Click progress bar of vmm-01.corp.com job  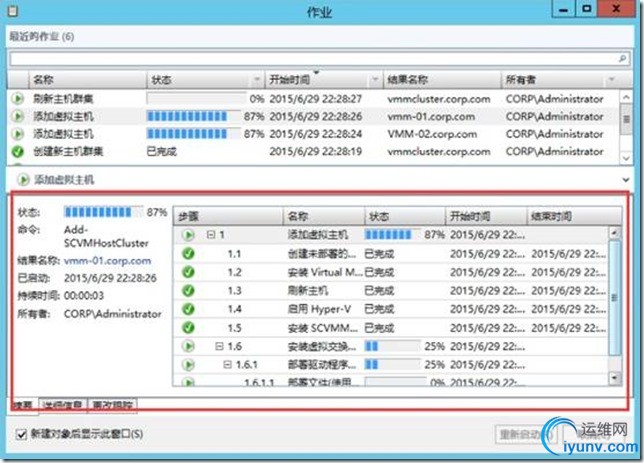tap(193, 116)
